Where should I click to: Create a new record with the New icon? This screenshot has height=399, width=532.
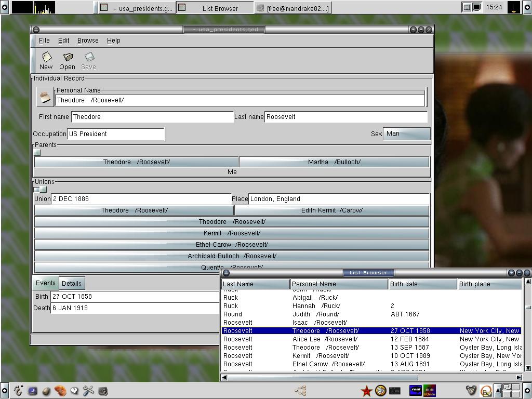46,60
